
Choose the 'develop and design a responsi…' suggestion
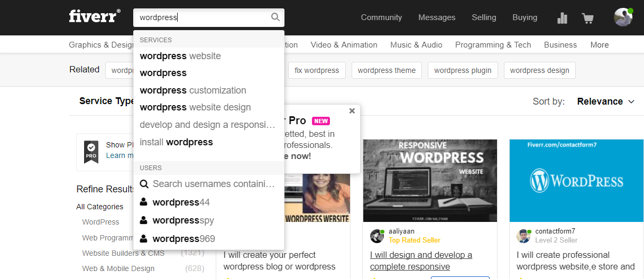click(209, 125)
